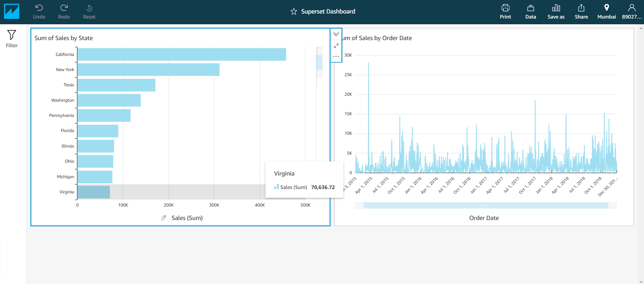
Task: Click the Order Date range slider
Action: [486, 206]
